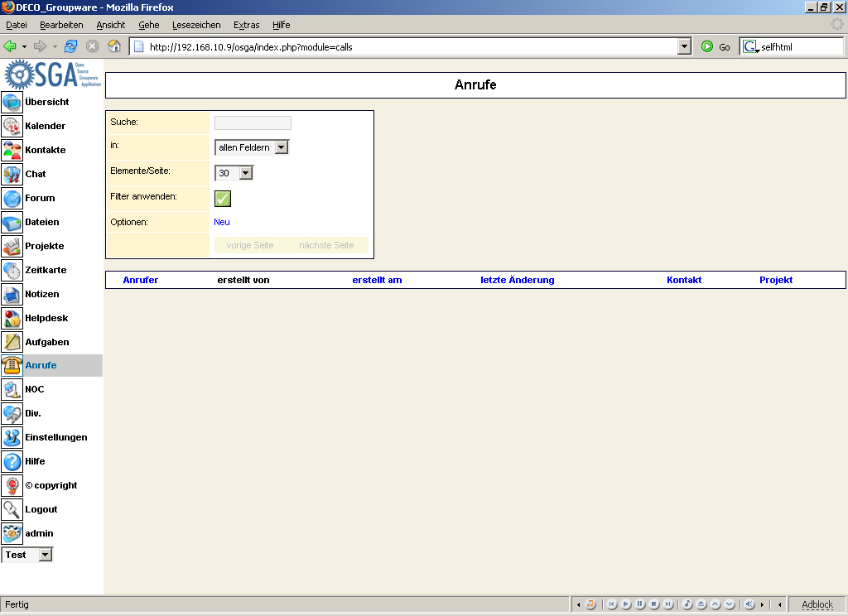
Task: Expand the Test dropdown below admin
Action: pyautogui.click(x=45, y=555)
